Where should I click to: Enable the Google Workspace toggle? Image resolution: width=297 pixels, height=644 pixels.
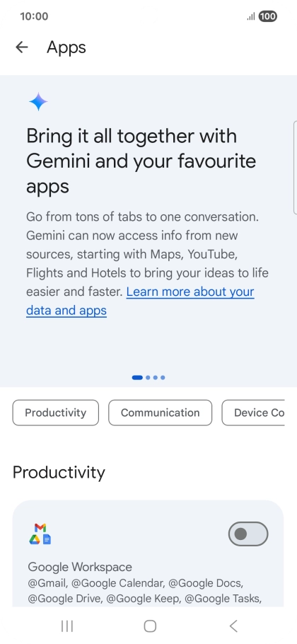(248, 534)
